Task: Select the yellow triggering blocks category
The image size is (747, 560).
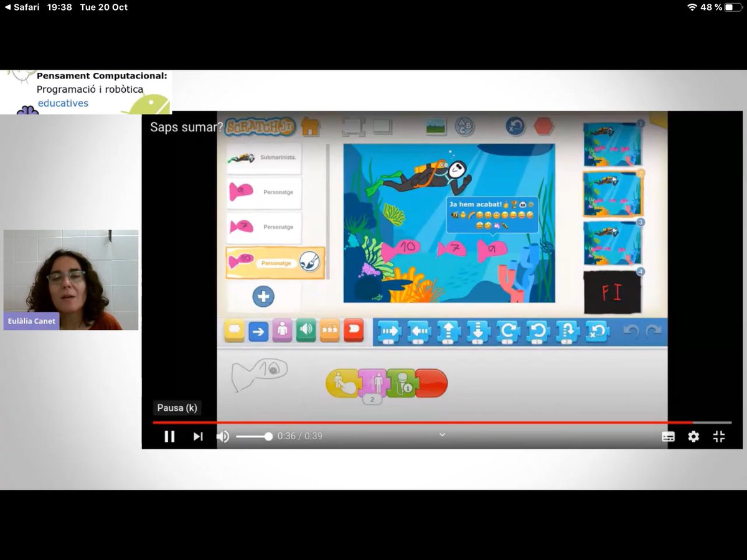Action: point(234,330)
